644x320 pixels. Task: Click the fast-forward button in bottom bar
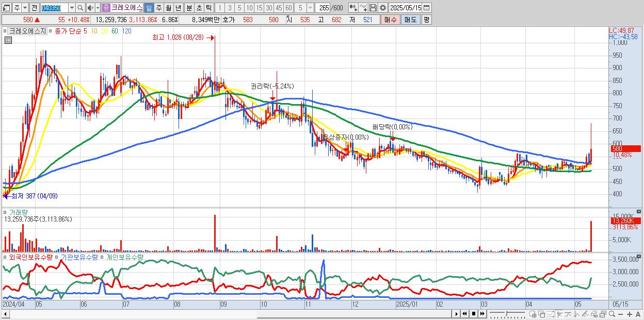click(482, 314)
